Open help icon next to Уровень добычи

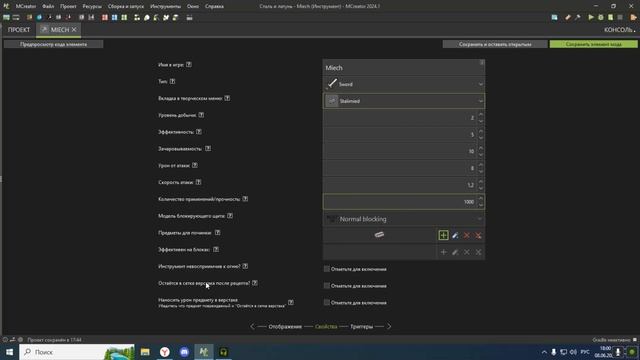201,115
